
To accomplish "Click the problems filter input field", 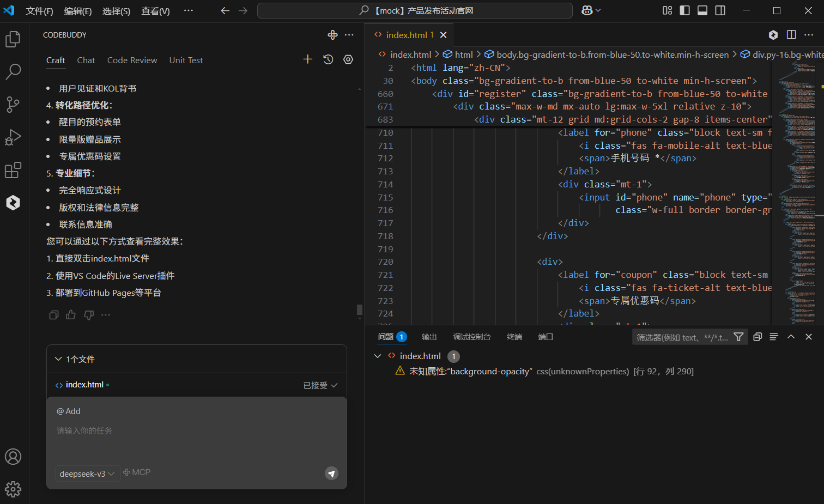I will pos(681,337).
